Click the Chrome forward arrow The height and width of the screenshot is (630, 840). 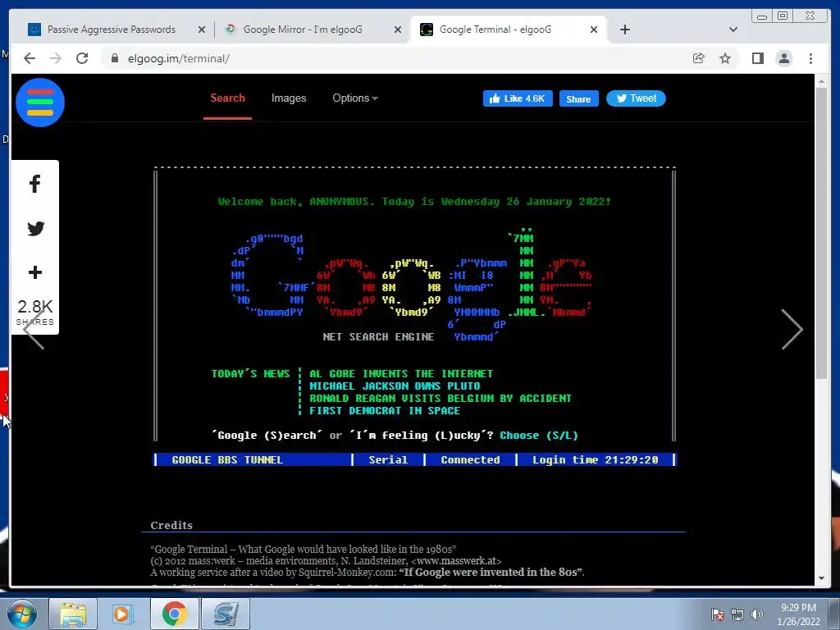pyautogui.click(x=55, y=58)
